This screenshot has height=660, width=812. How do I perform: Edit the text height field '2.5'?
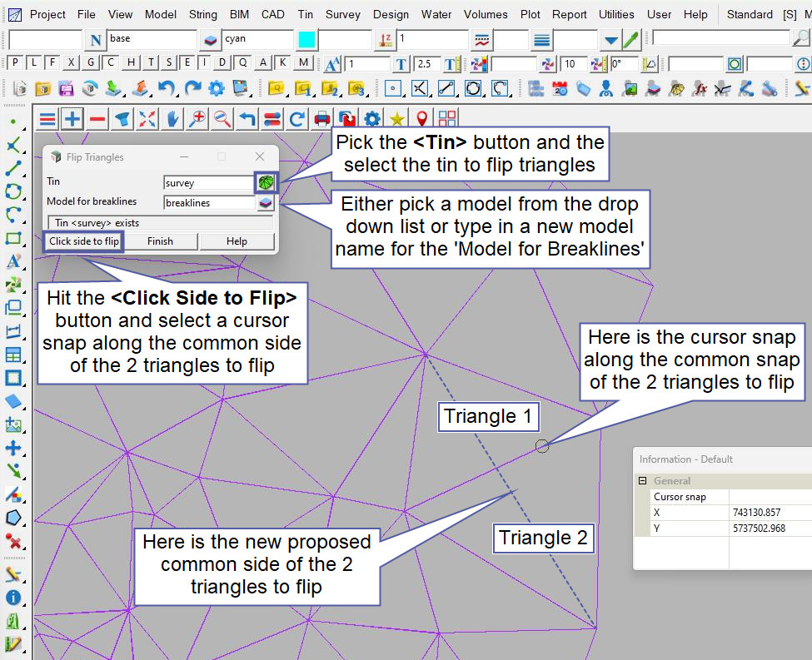428,64
